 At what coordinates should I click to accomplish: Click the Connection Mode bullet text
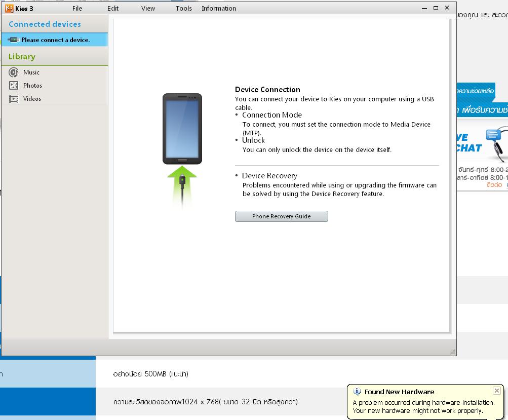(x=272, y=114)
